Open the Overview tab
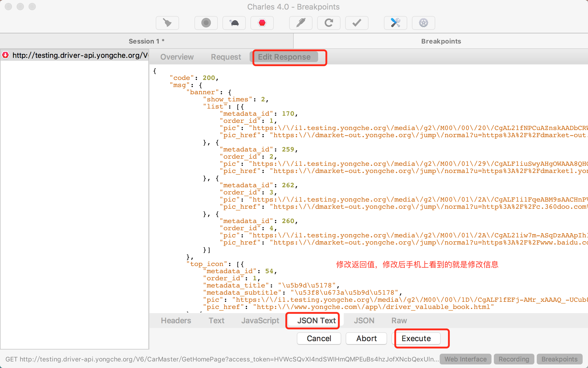588x368 pixels. point(177,57)
